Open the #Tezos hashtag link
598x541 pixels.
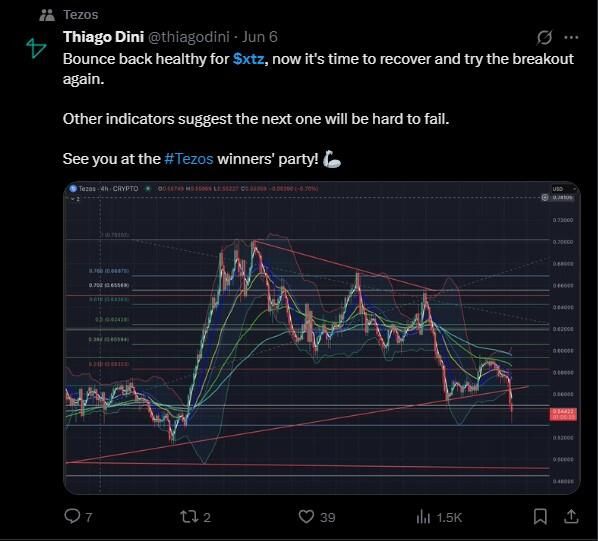pyautogui.click(x=189, y=159)
